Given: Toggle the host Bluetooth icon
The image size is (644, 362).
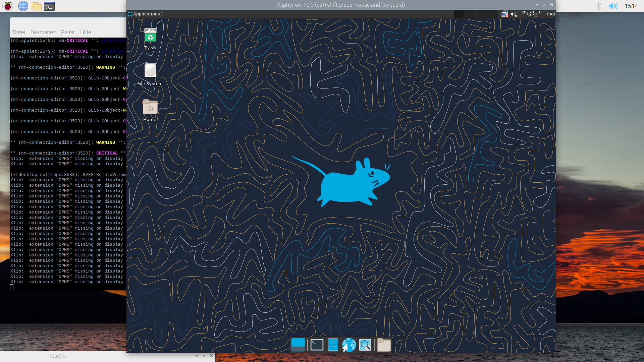Looking at the screenshot, I should coord(598,6).
